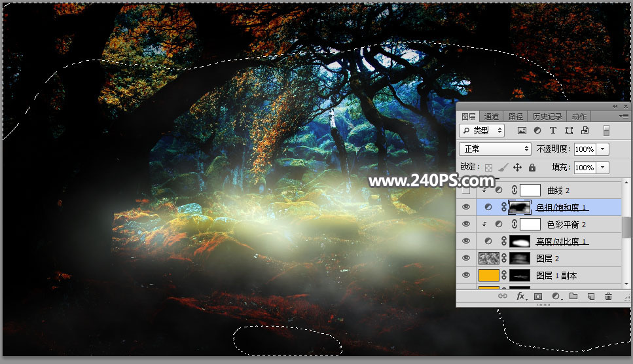
Task: Select the 图层 2 layer name
Action: point(547,259)
